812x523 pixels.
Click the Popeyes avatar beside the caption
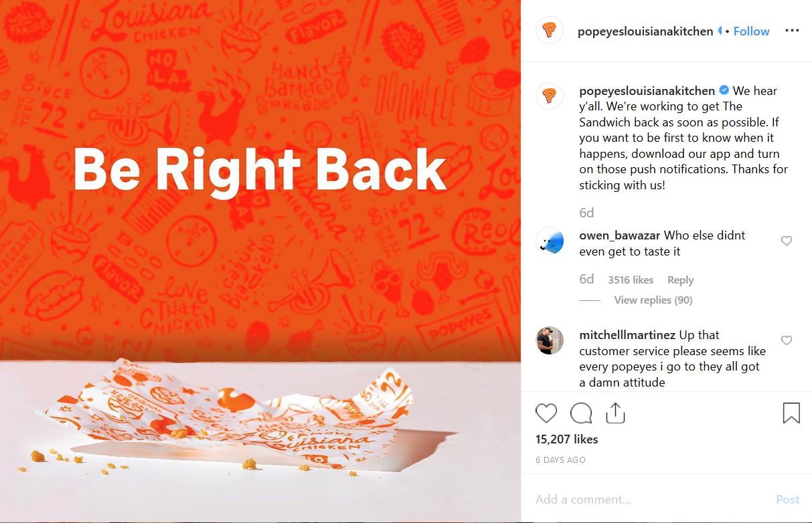pos(550,96)
